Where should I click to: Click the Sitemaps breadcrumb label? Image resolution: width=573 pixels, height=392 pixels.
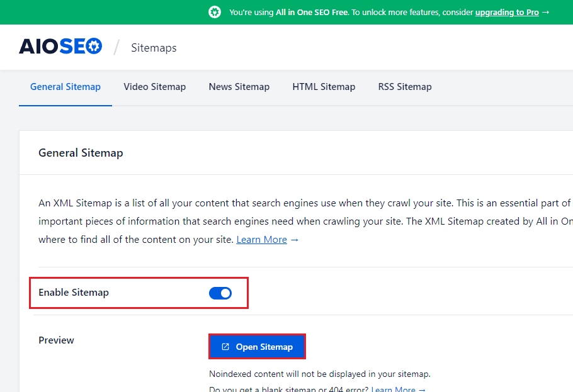154,47
